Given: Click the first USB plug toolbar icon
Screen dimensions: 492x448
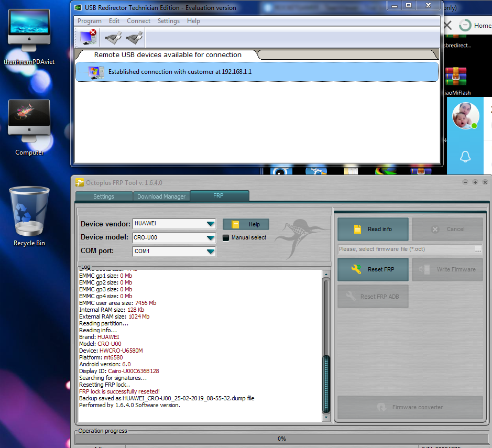Looking at the screenshot, I should (113, 38).
